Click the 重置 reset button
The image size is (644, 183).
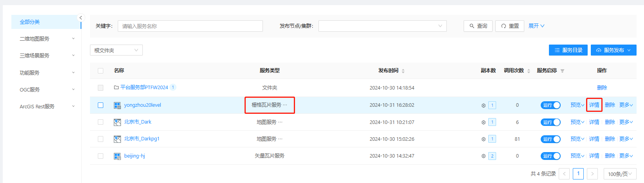point(510,26)
